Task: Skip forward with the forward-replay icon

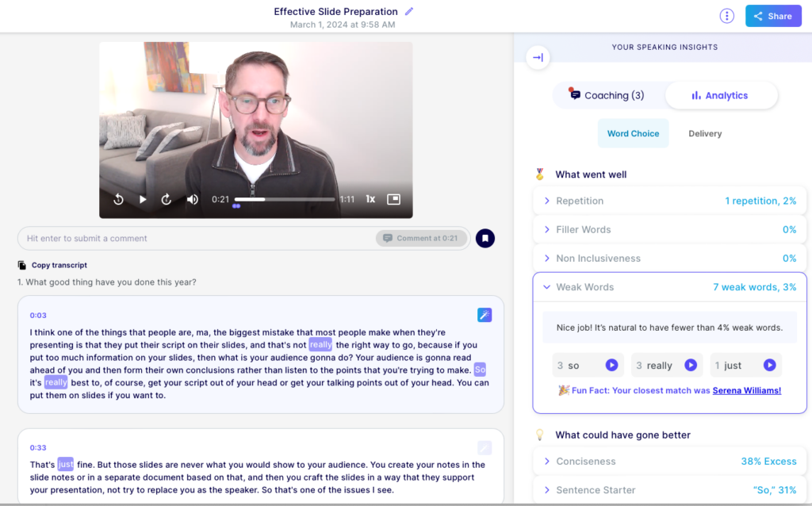Action: point(167,199)
